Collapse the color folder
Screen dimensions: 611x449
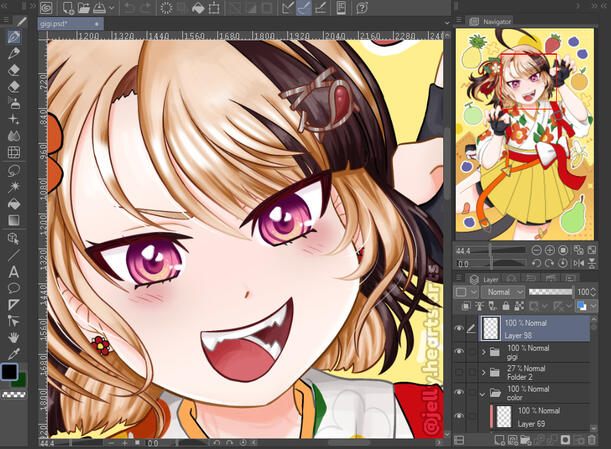click(x=483, y=394)
